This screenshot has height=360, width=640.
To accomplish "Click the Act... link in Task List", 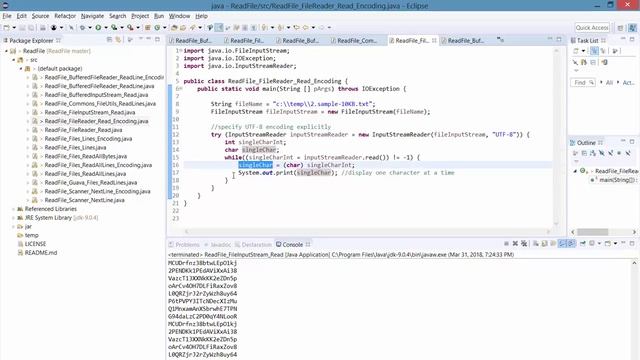I will 628,82.
